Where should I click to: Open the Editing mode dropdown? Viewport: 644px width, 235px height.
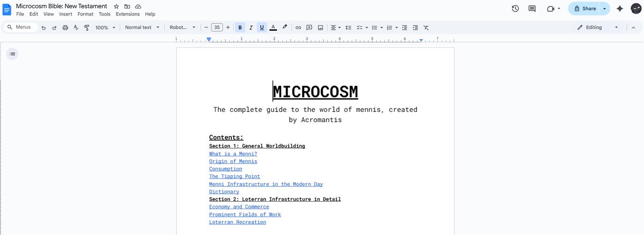tap(598, 27)
